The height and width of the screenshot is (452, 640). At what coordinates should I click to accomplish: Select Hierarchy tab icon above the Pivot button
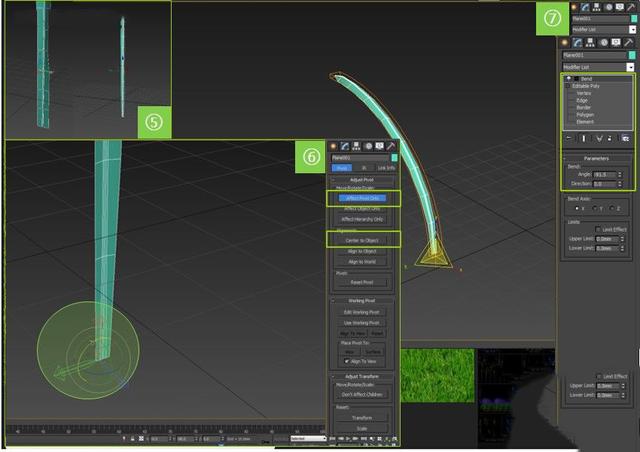[356, 147]
